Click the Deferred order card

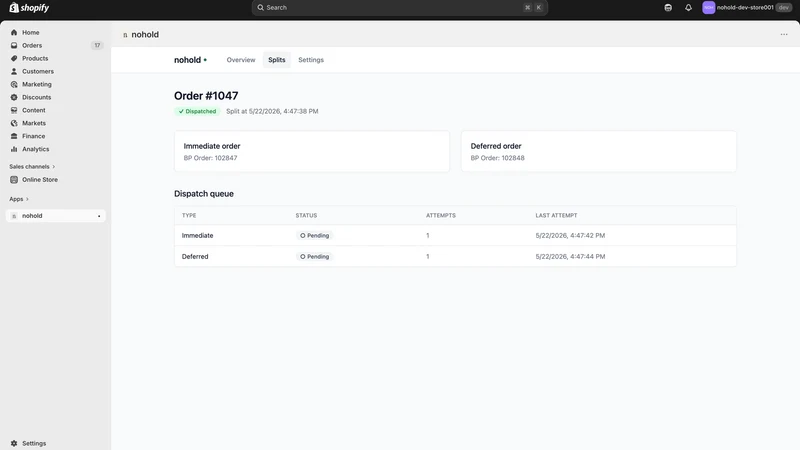(598, 151)
